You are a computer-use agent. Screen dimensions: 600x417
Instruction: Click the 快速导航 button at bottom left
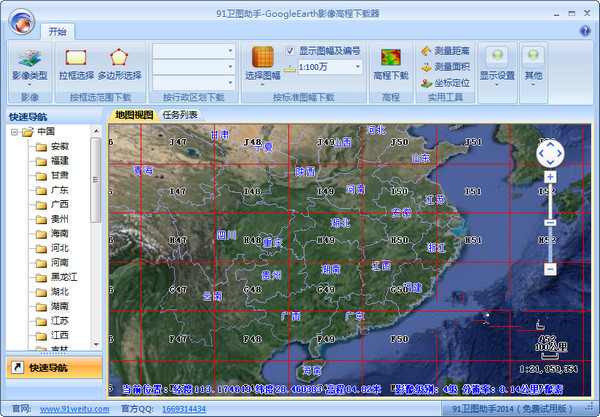51,368
